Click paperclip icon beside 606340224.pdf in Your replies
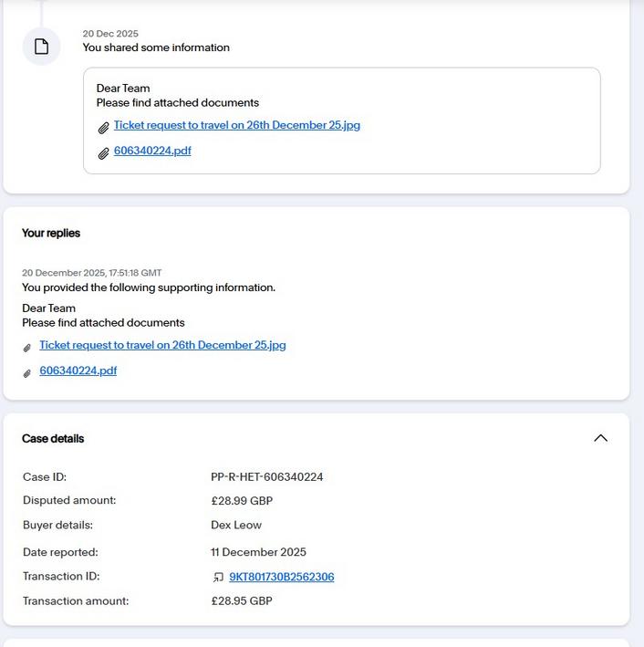Image resolution: width=644 pixels, height=647 pixels. (27, 372)
